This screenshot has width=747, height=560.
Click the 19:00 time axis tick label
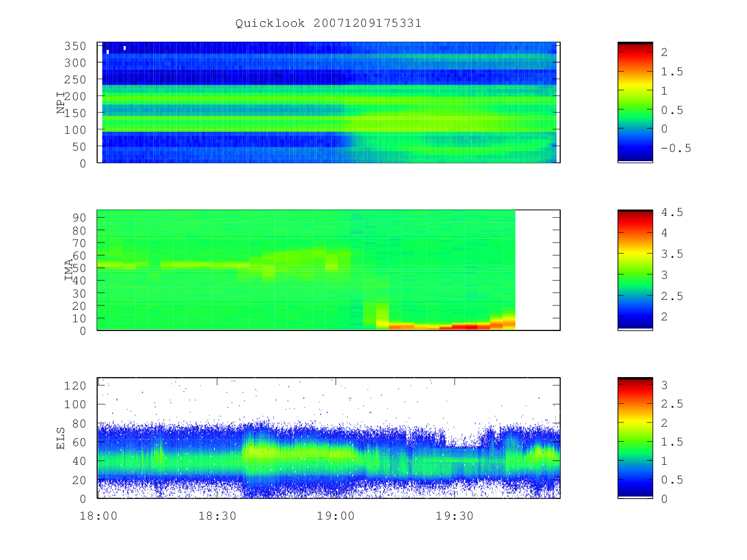point(336,516)
